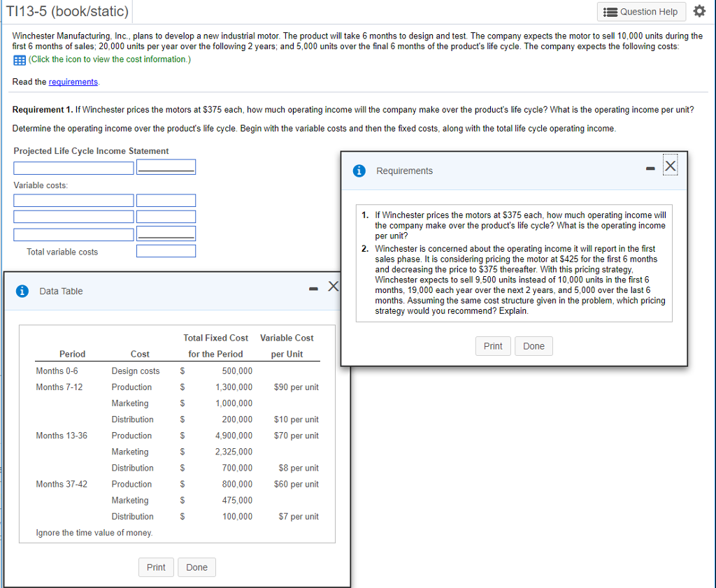
Task: Click the first variable cost label field
Action: point(73,201)
